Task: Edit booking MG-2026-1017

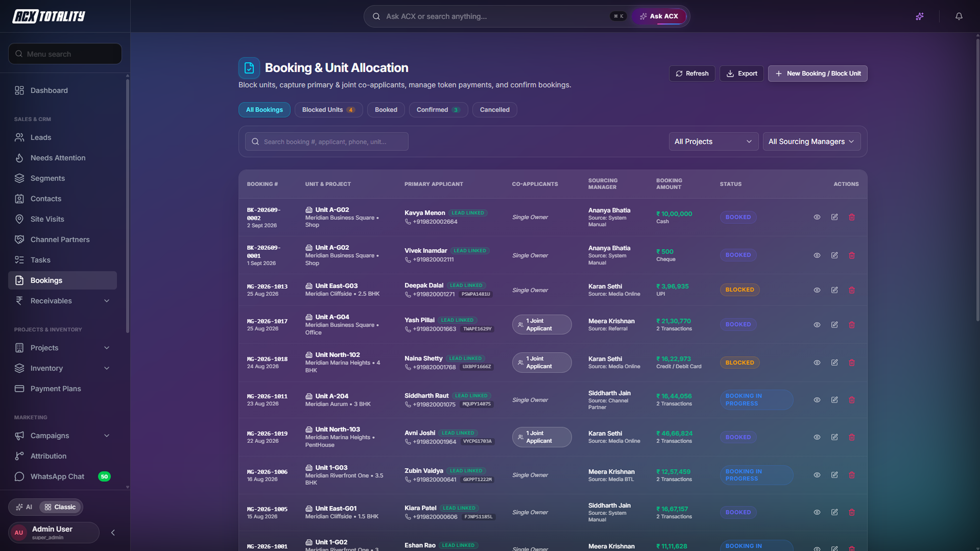Action: click(834, 325)
